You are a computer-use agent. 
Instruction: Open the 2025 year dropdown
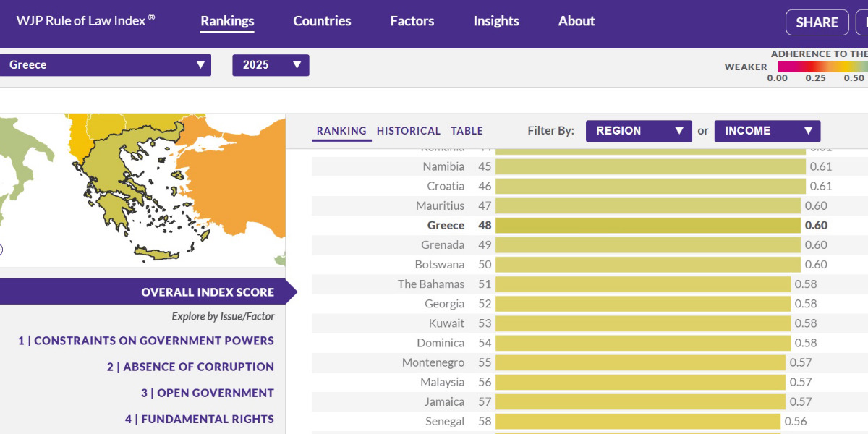click(x=271, y=65)
